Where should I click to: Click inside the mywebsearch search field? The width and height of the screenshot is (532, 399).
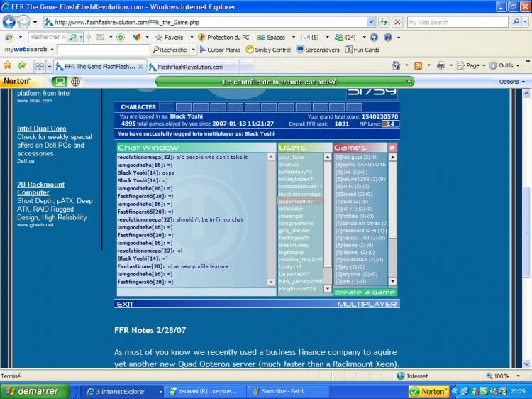click(x=101, y=50)
